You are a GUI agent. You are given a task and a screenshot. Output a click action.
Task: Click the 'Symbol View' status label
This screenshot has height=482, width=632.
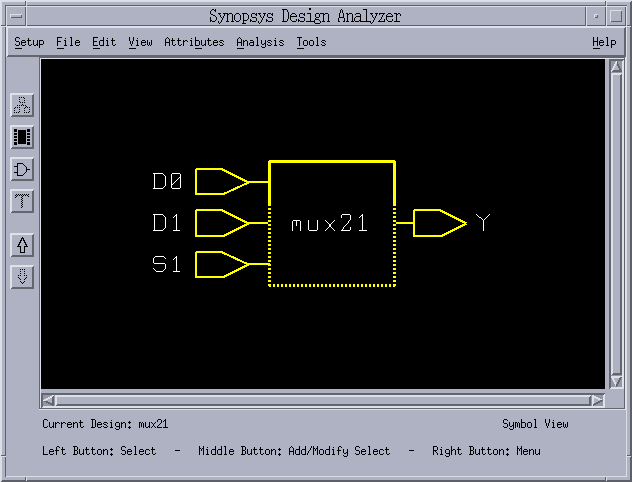(x=535, y=424)
